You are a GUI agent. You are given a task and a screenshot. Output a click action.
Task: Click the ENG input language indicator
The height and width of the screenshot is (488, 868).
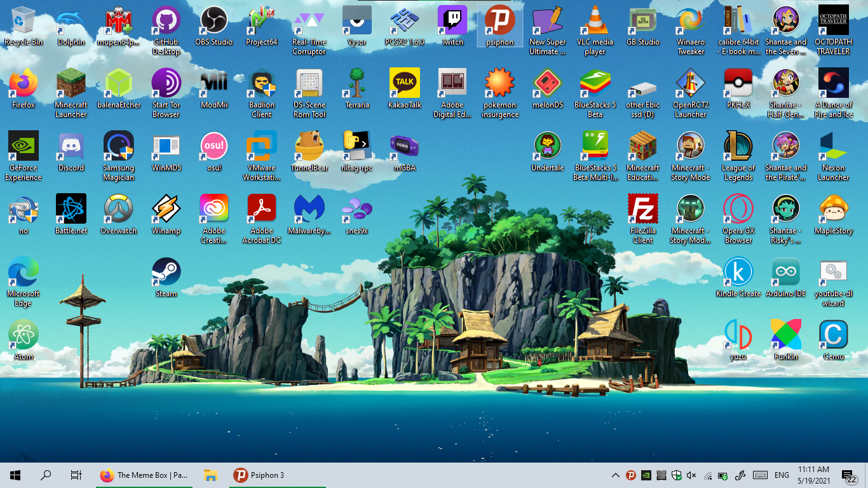(x=782, y=475)
